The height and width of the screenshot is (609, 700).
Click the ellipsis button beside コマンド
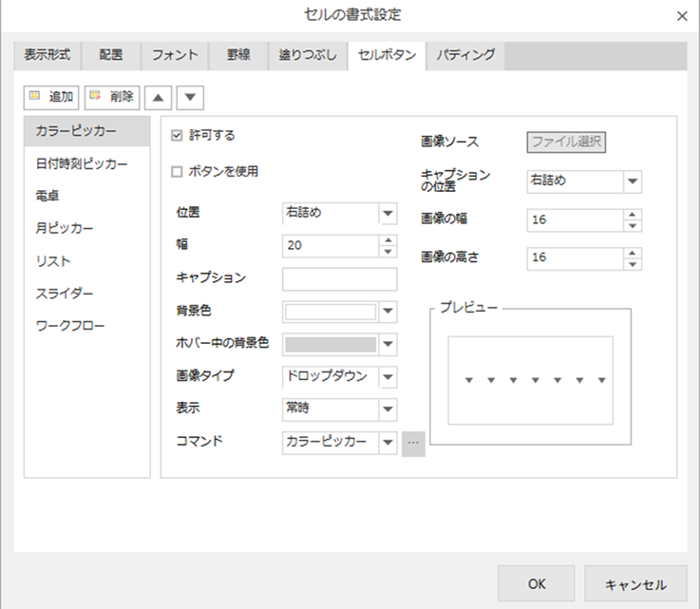(413, 442)
